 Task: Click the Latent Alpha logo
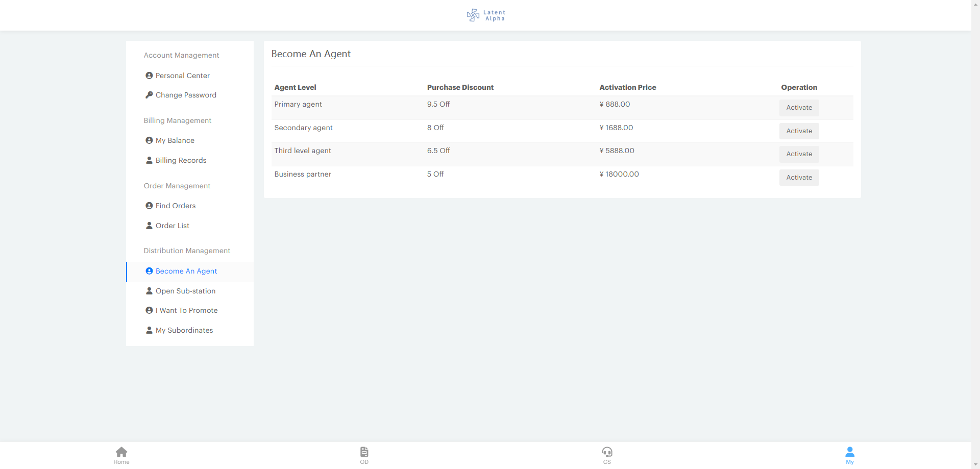pos(486,15)
